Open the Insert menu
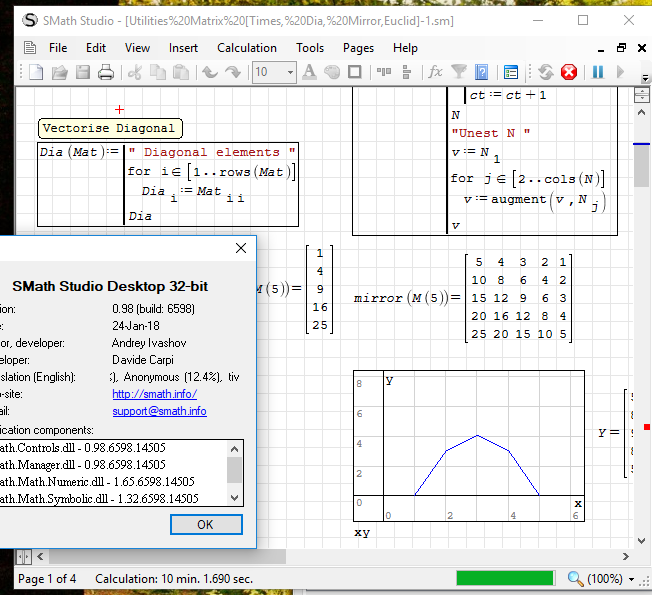Screen dimensions: 652x595 pos(183,48)
